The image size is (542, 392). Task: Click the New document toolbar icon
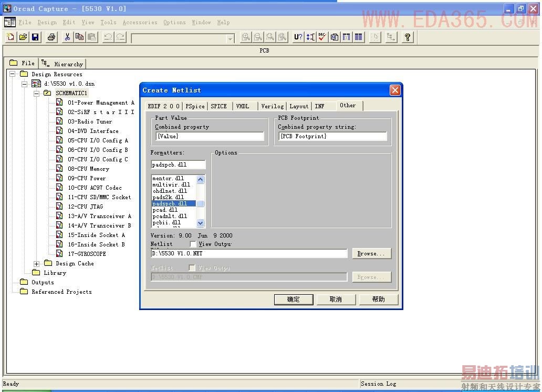coord(11,37)
